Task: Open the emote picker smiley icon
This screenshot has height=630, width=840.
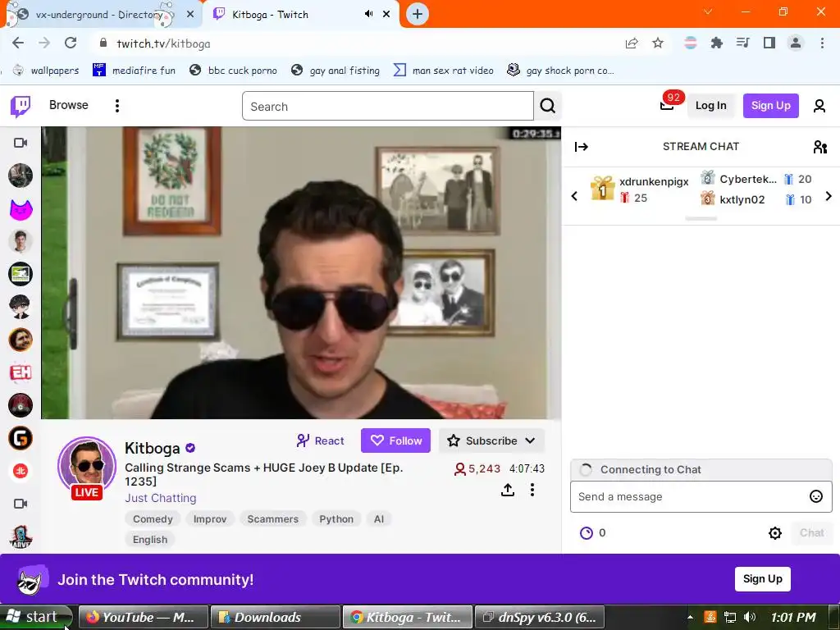Action: (x=815, y=496)
